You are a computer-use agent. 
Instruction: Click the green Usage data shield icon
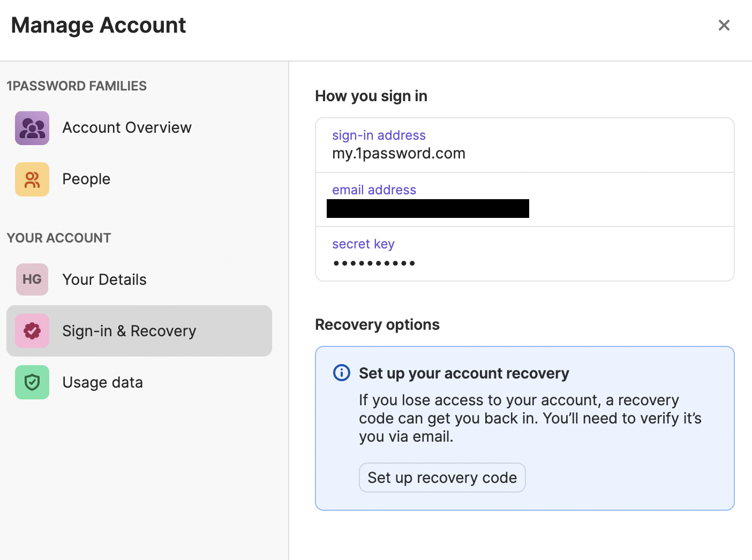tap(32, 382)
